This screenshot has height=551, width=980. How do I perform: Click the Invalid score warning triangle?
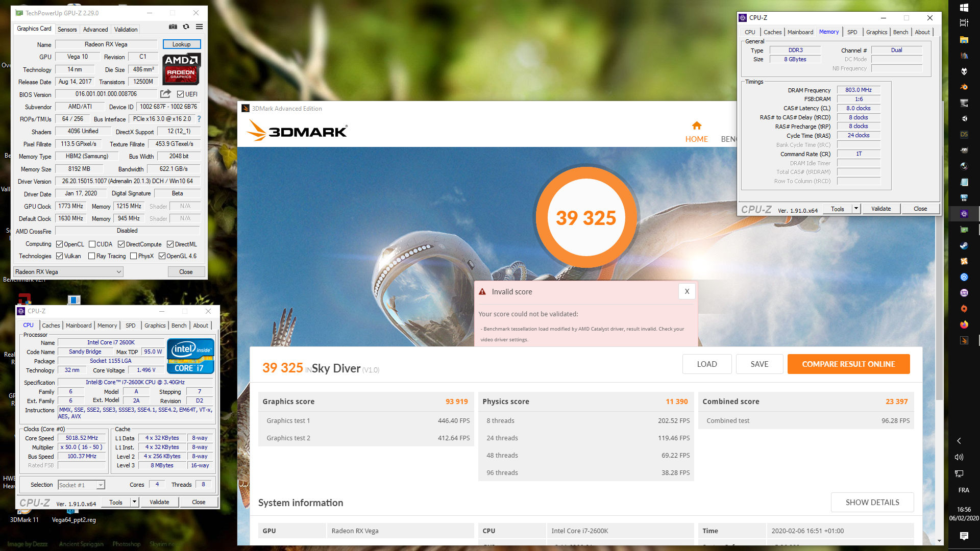click(x=482, y=292)
